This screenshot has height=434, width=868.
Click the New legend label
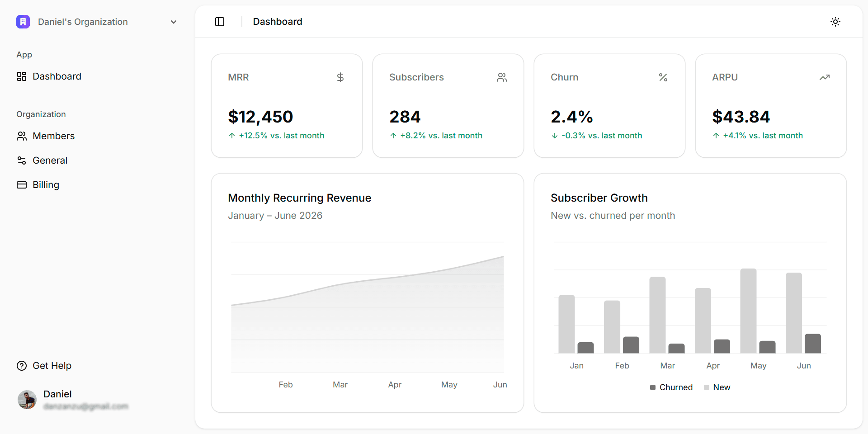coord(722,387)
